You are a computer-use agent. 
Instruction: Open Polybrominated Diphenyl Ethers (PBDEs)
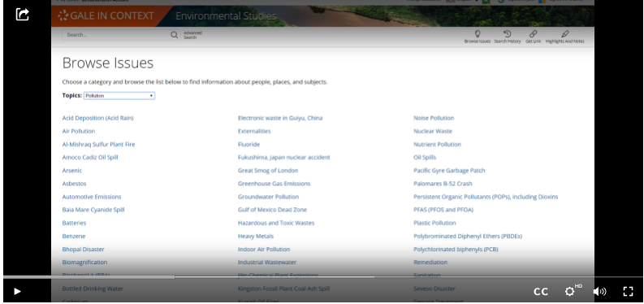(x=468, y=236)
